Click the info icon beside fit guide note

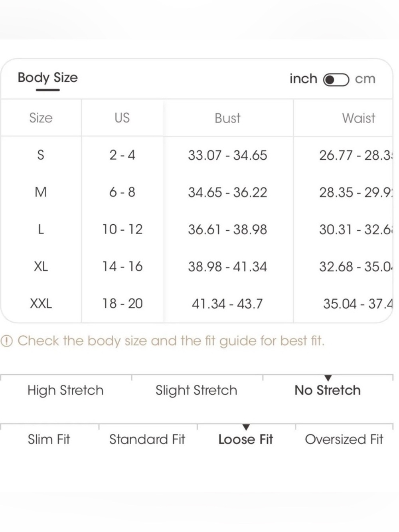pos(7,341)
